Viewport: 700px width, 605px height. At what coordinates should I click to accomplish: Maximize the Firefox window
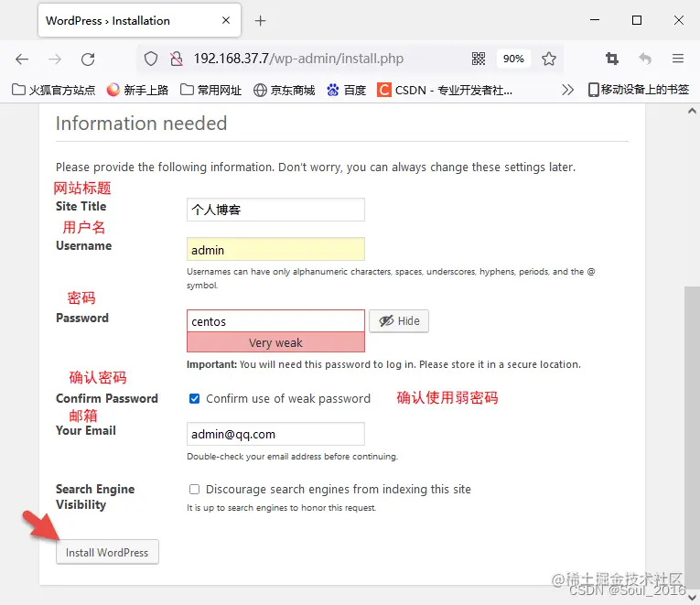pos(637,20)
